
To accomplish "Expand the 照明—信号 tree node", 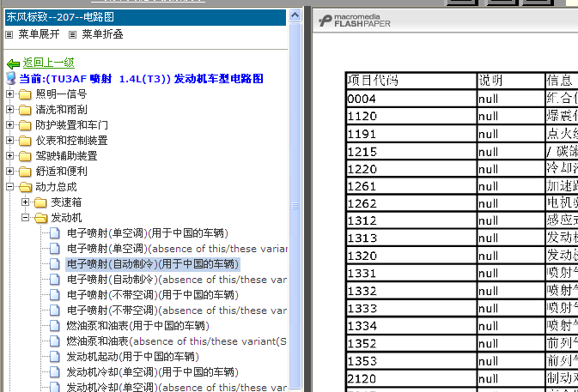I will tap(10, 94).
